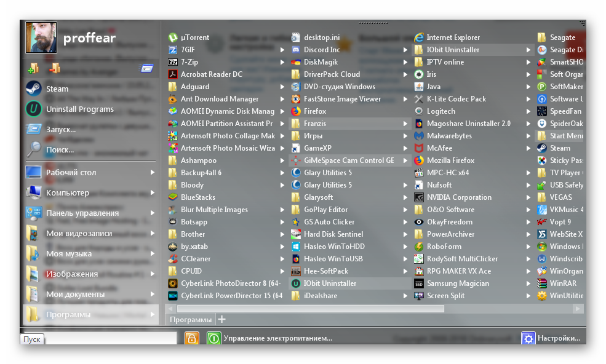Click the Пуск button

pyautogui.click(x=32, y=339)
